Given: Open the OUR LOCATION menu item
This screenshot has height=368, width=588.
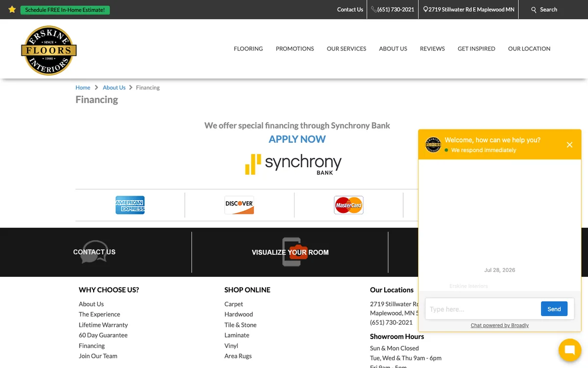Looking at the screenshot, I should click(529, 49).
